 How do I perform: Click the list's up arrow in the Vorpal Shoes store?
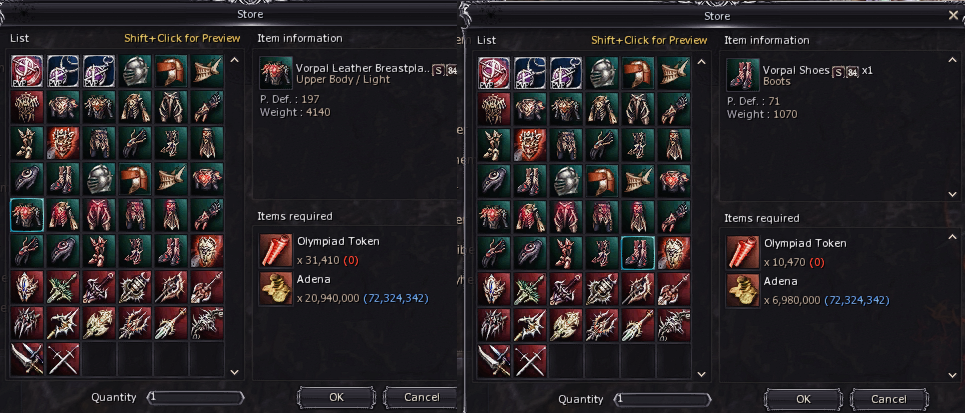click(702, 62)
